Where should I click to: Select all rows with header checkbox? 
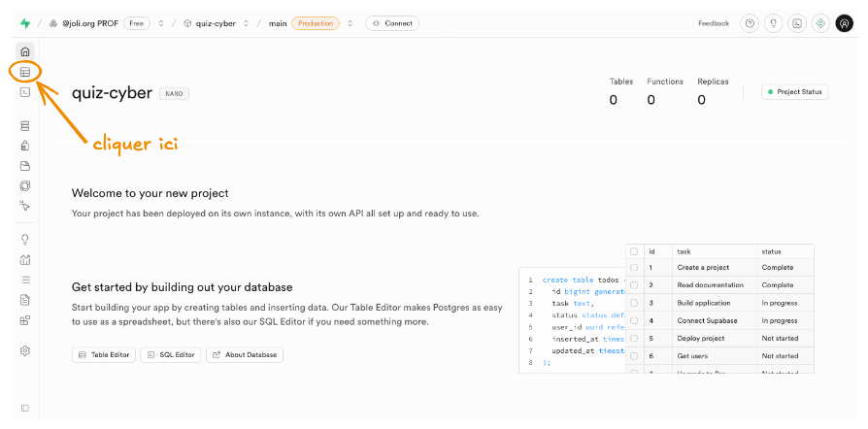pyautogui.click(x=634, y=250)
